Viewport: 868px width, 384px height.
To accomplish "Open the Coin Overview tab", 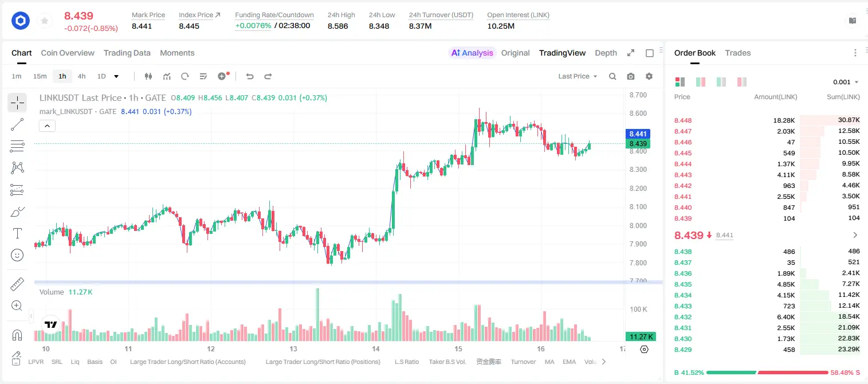I will point(68,53).
